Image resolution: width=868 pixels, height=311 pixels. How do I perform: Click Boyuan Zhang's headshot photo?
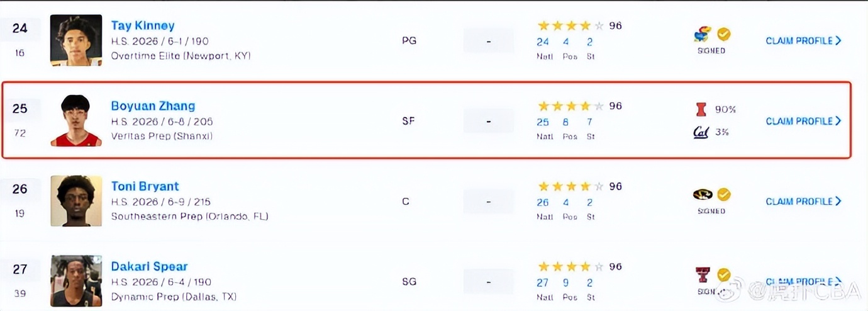click(76, 121)
